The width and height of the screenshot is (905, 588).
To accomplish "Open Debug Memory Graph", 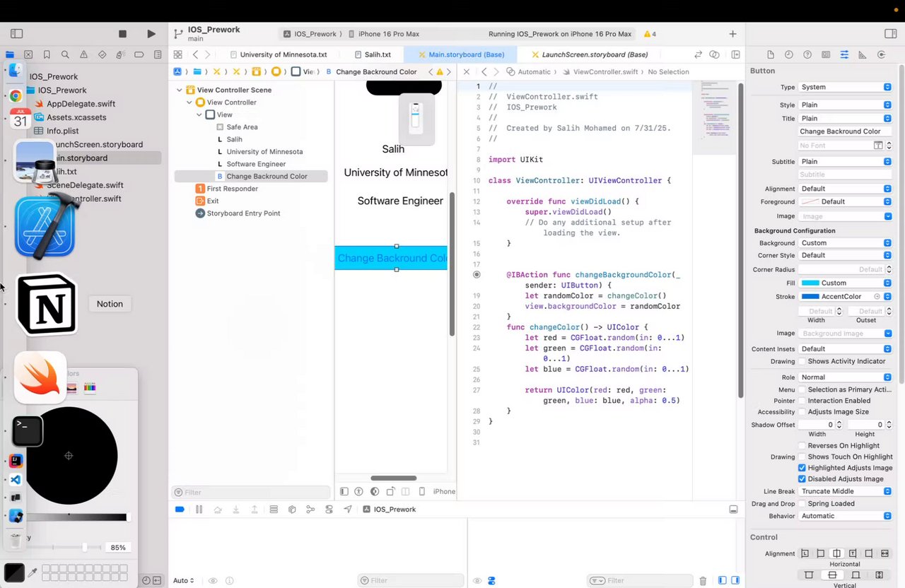I will coord(310,510).
